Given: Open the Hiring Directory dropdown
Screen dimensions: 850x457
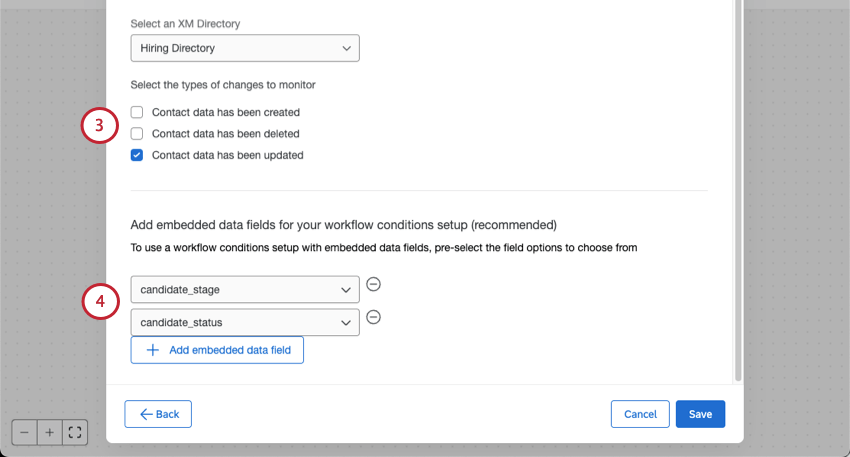Looking at the screenshot, I should tap(245, 48).
